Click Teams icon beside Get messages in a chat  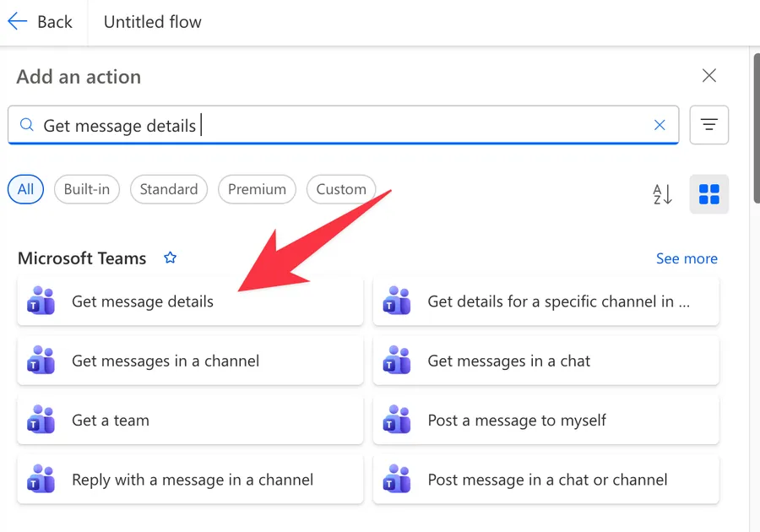click(x=397, y=361)
